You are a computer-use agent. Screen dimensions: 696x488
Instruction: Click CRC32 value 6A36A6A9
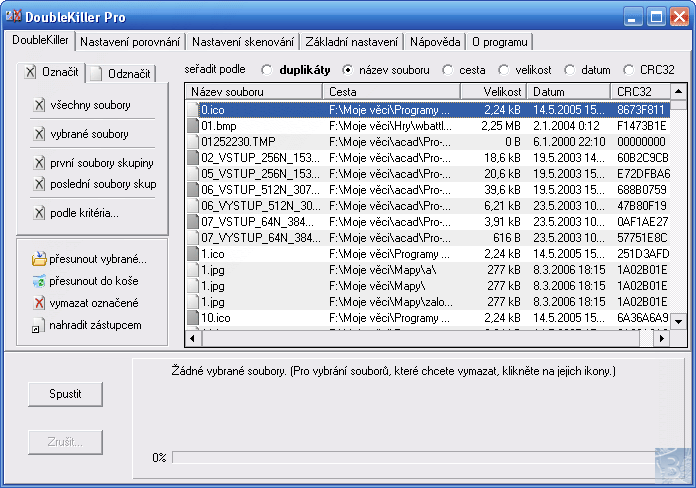[x=642, y=318]
